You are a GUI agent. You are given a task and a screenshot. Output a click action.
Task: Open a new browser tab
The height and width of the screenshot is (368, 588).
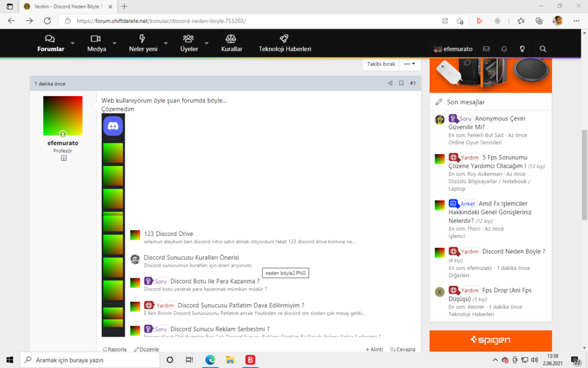[125, 7]
